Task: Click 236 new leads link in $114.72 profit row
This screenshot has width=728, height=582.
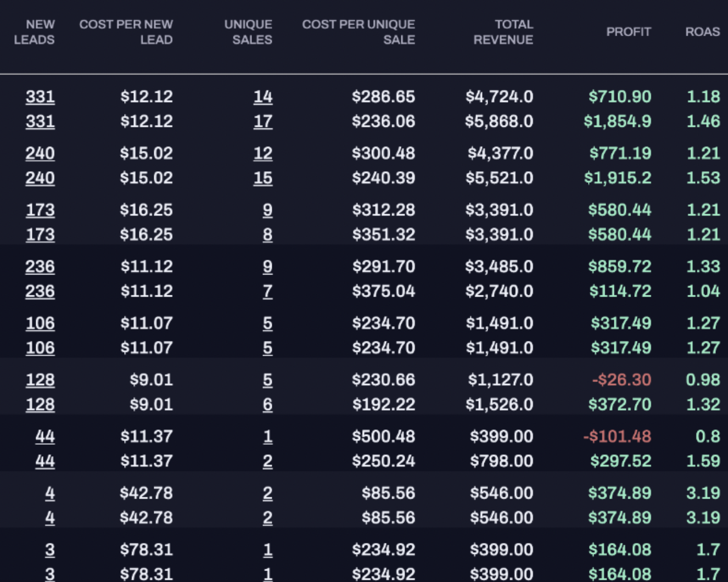Action: tap(40, 291)
